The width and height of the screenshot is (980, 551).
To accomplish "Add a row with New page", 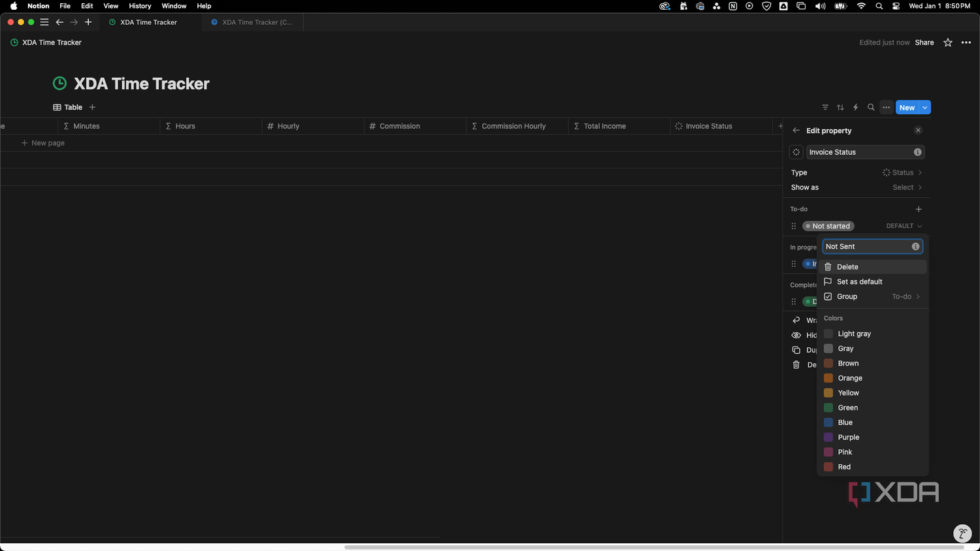I will (42, 143).
